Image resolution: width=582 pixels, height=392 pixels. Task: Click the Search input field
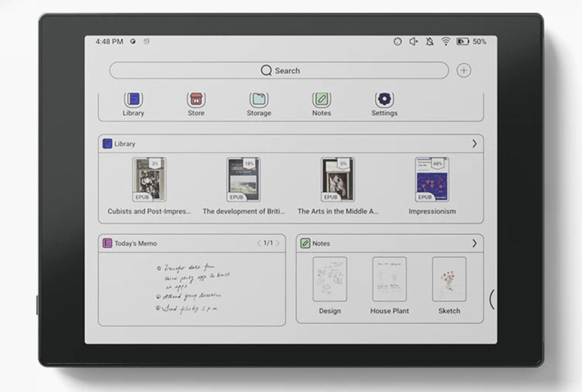279,71
